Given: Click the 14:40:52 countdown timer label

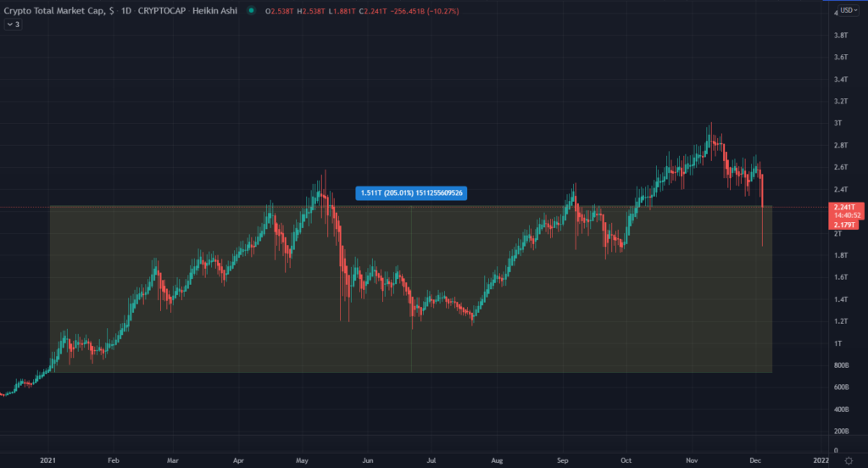Looking at the screenshot, I should [847, 215].
